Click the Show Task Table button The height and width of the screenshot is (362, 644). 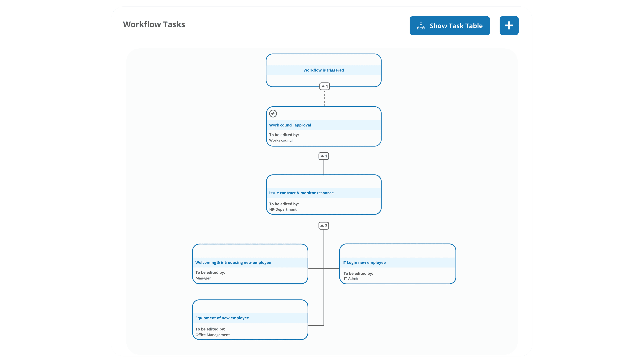point(449,26)
